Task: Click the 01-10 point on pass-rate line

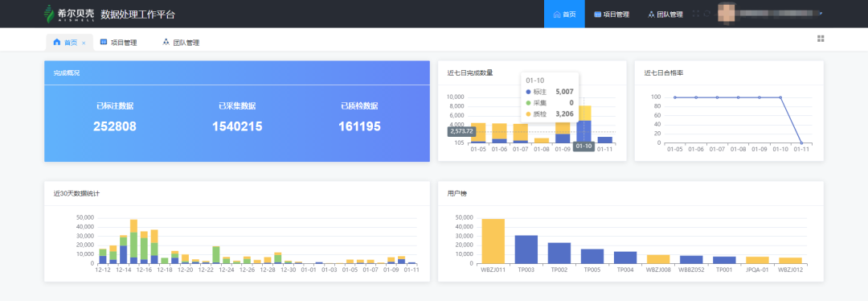Action: pos(780,97)
